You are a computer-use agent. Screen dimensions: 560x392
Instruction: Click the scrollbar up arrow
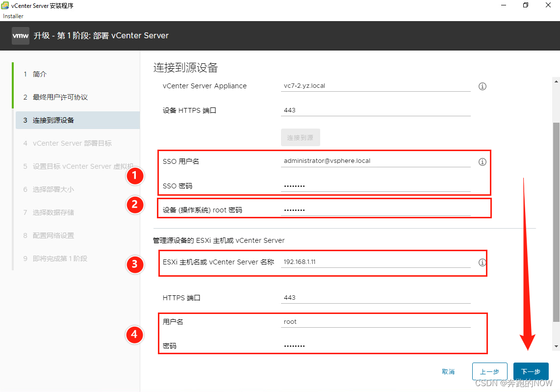coord(556,81)
